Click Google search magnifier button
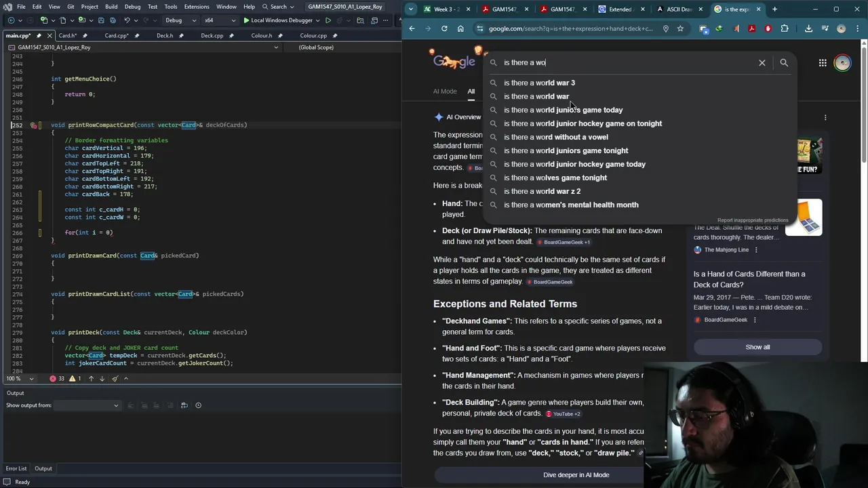This screenshot has width=868, height=488. [784, 62]
